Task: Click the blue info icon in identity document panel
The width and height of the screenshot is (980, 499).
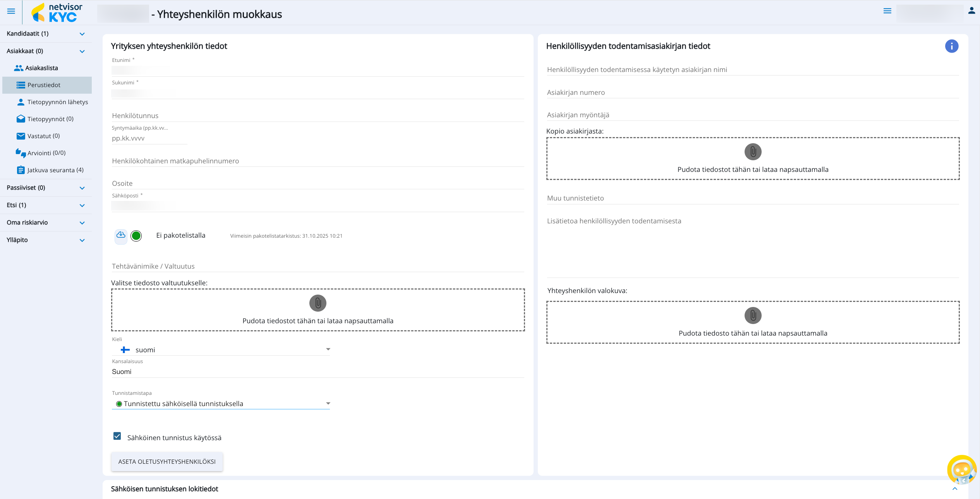Action: pos(951,46)
